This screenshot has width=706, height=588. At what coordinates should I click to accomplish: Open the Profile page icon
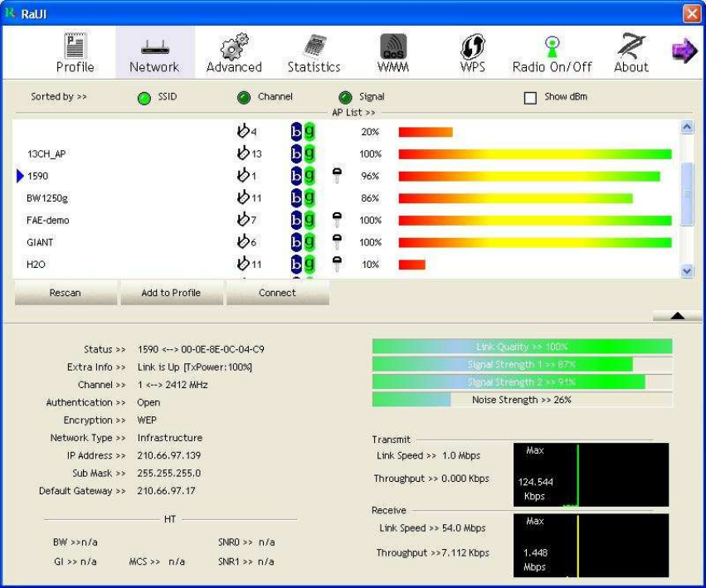(75, 46)
